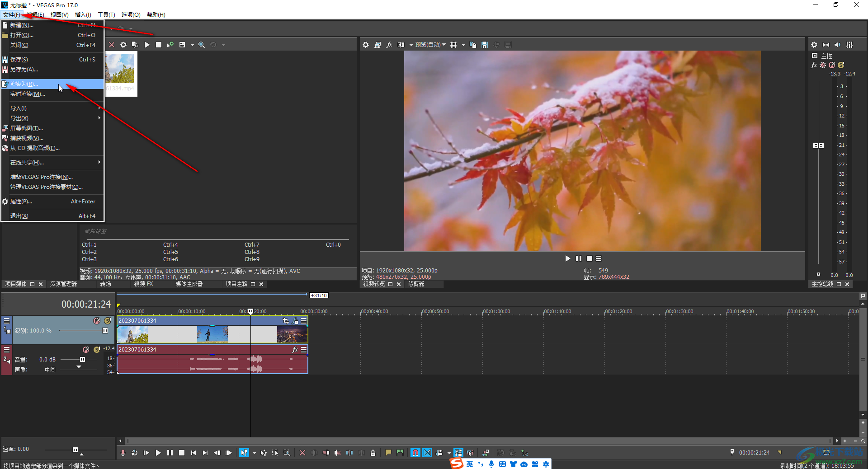Viewport: 868px width, 469px height.
Task: Open 属性(P)... project properties
Action: [x=52, y=202]
